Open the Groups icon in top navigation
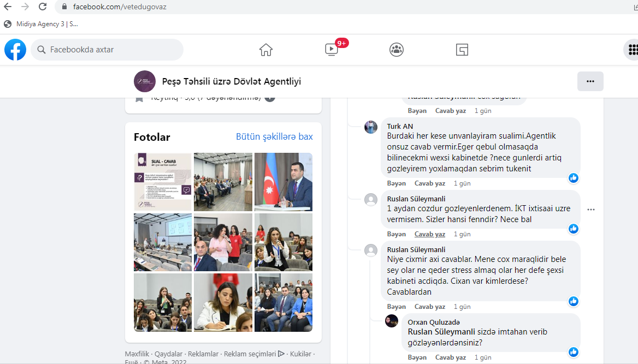This screenshot has width=638, height=364. [x=397, y=50]
